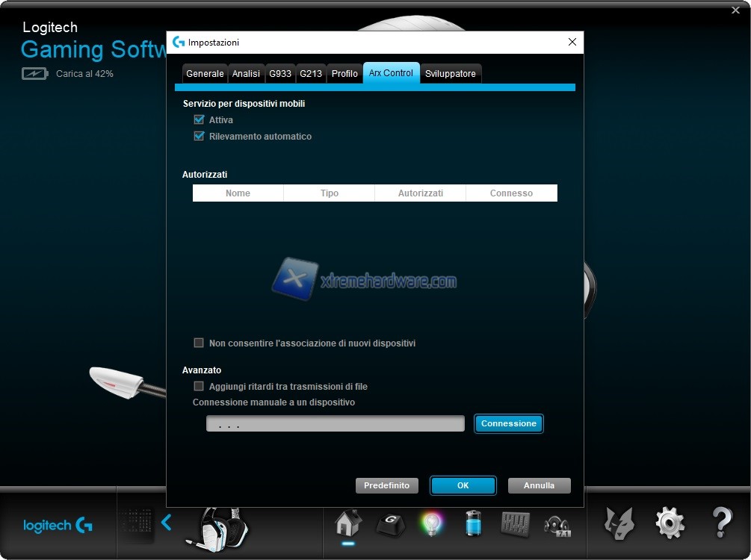
Task: Switch to the Generale tab
Action: [x=205, y=74]
